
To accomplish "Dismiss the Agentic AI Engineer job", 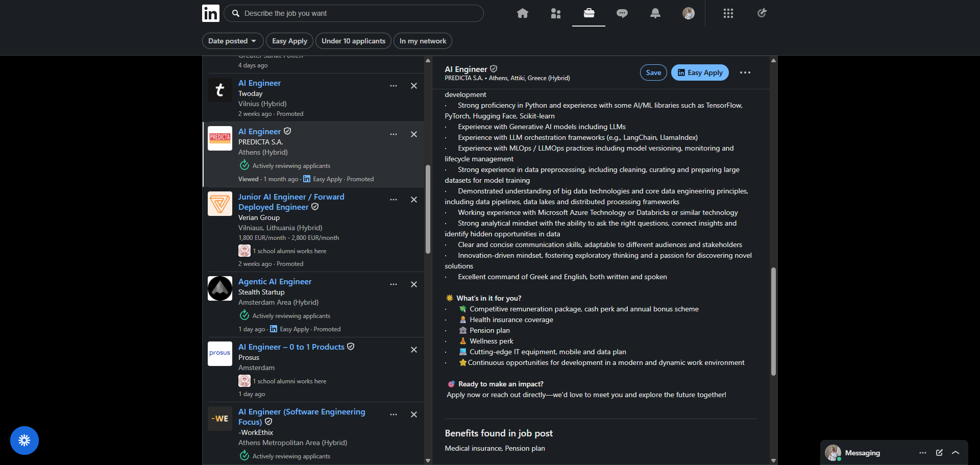I will tap(414, 284).
